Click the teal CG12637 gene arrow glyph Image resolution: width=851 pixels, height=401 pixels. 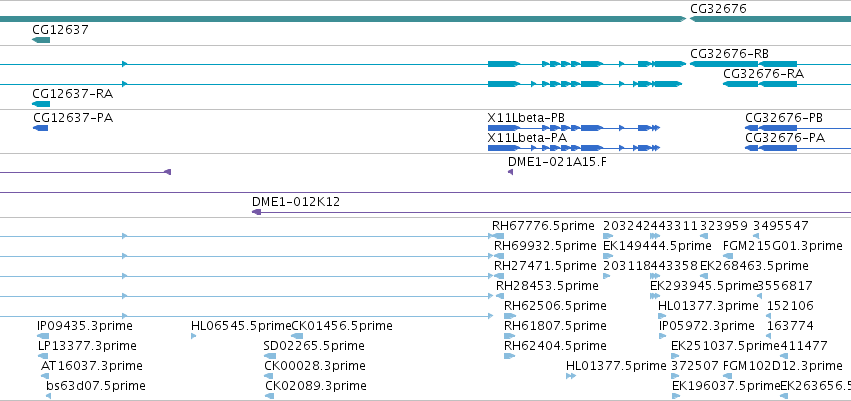(41, 40)
